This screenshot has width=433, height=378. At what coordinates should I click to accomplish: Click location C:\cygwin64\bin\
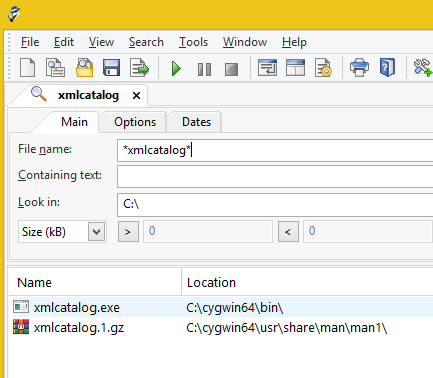tap(235, 308)
